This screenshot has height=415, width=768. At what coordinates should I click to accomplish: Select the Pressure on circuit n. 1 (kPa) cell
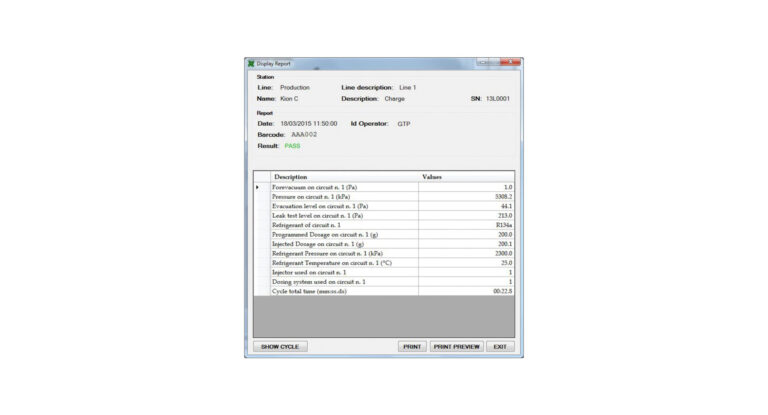(344, 196)
